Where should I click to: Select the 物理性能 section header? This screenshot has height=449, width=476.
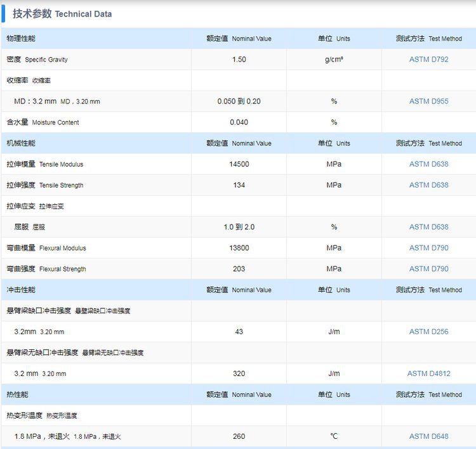click(21, 39)
